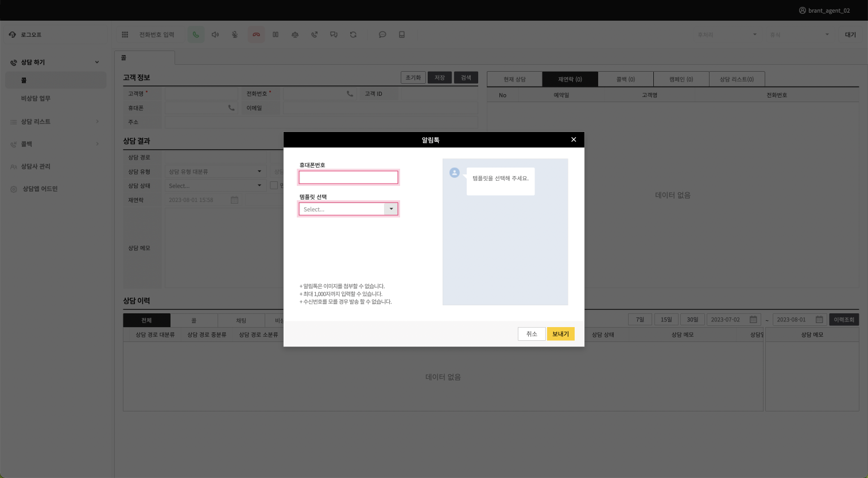
Task: Click the refresh sync arrows icon
Action: [353, 35]
